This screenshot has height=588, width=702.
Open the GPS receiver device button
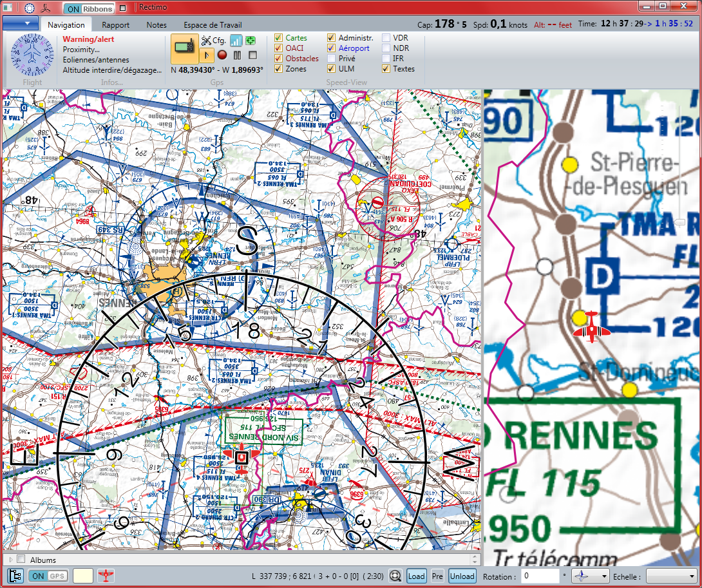tap(184, 48)
